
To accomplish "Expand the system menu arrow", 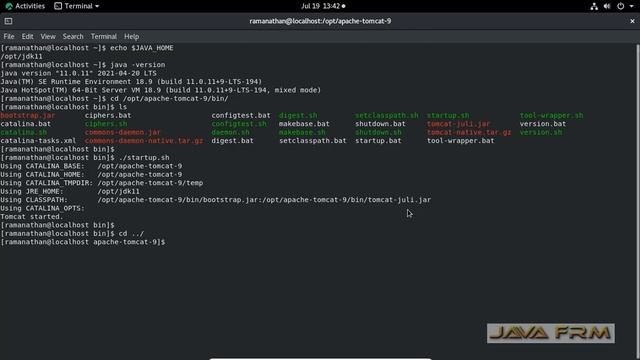I will pos(631,6).
